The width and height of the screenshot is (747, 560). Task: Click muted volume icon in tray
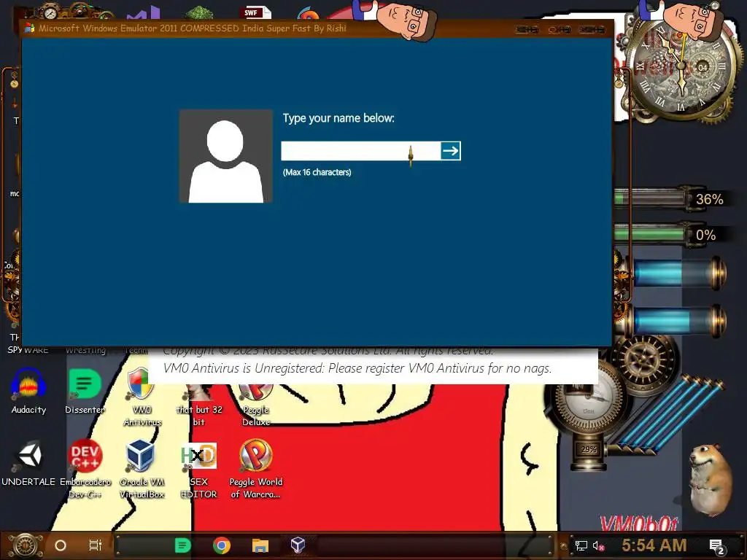point(598,545)
